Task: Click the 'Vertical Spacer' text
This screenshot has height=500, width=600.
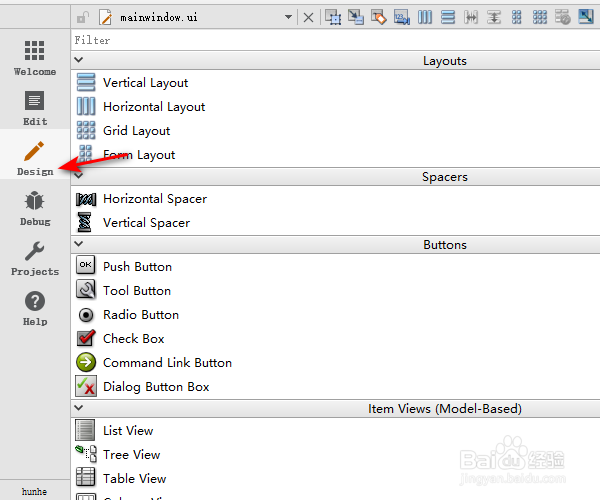Action: coord(146,223)
